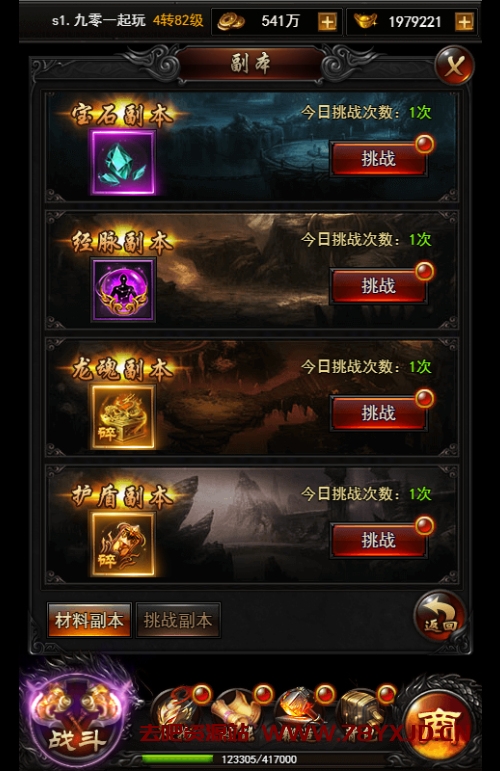Click the meridian dungeon purple orb icon

(x=123, y=290)
